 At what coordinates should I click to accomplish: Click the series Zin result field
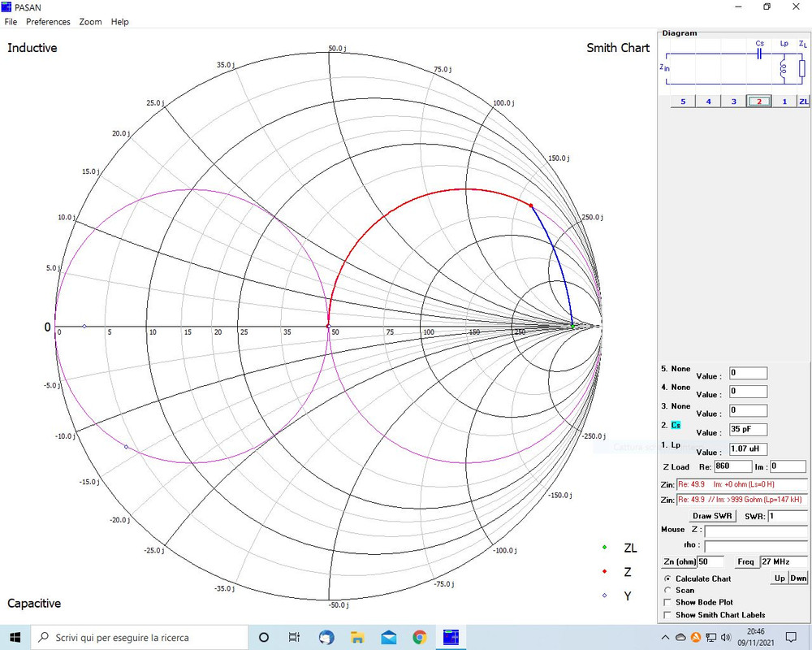[x=741, y=484]
